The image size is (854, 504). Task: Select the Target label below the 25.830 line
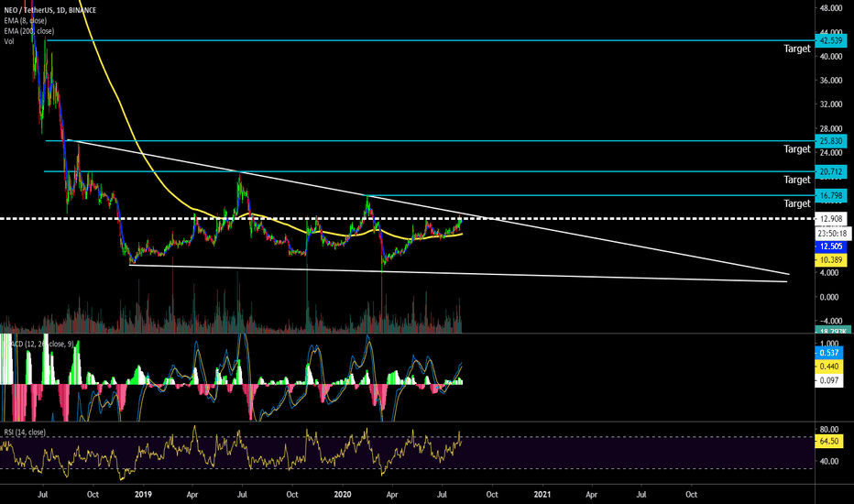pos(797,148)
